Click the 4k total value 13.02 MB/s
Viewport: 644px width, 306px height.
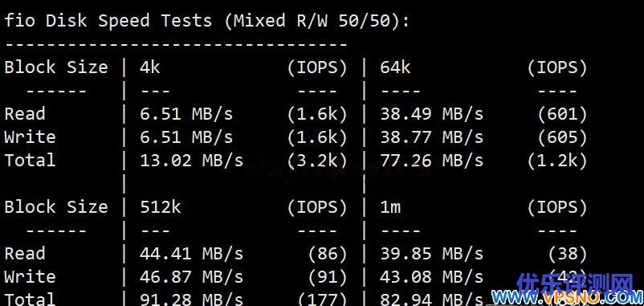tap(191, 160)
